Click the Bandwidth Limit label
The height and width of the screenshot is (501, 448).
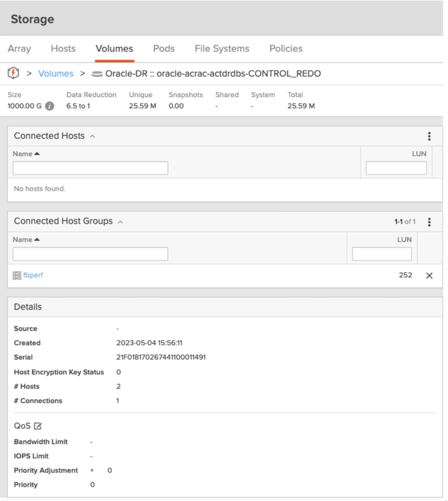pyautogui.click(x=41, y=442)
